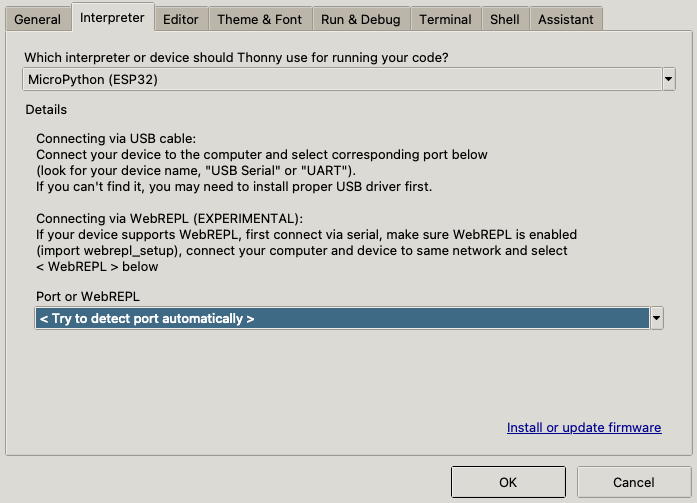Click the MicroPython (ESP32) interpreter field
This screenshot has height=503, width=697.
point(340,79)
